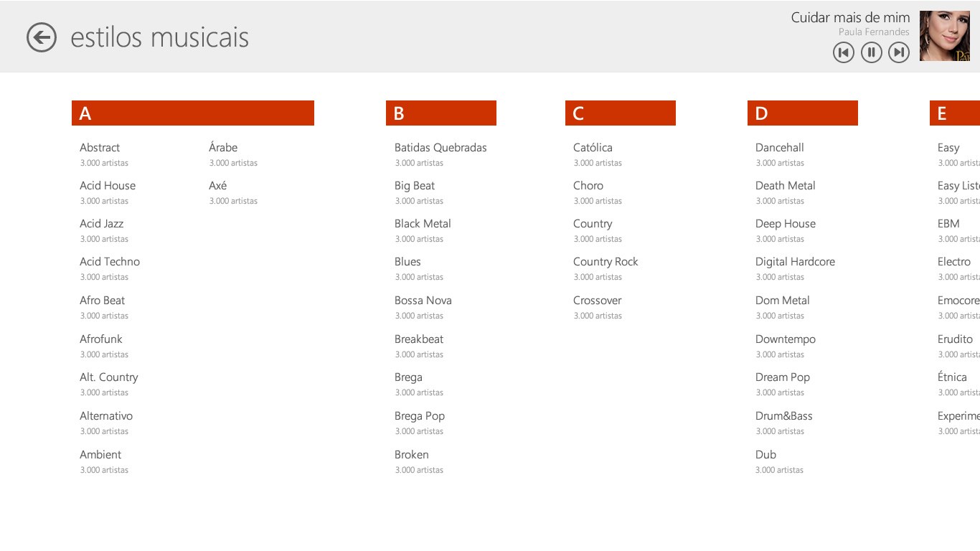Jump to letter A section header
The height and width of the screenshot is (551, 980).
click(x=192, y=113)
